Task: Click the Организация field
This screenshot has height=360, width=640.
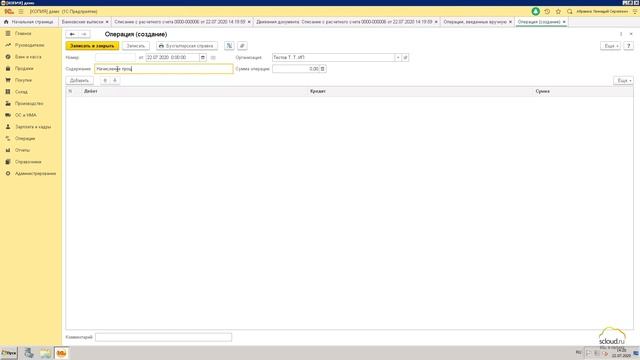Action: point(333,58)
